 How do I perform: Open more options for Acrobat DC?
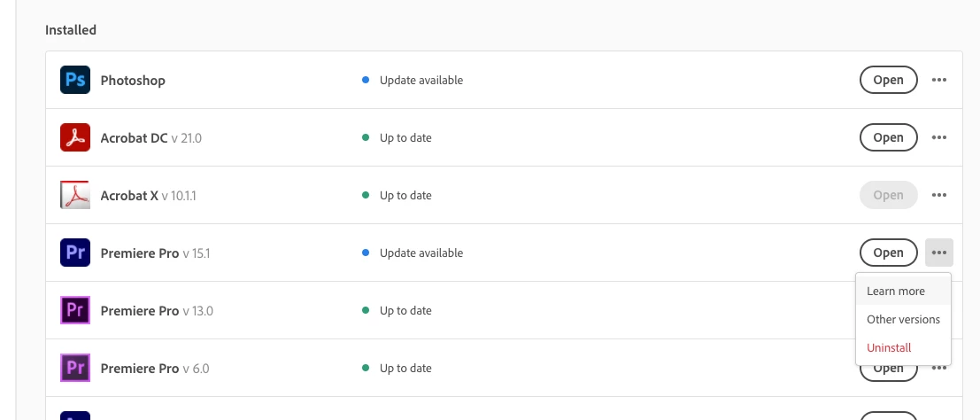938,137
